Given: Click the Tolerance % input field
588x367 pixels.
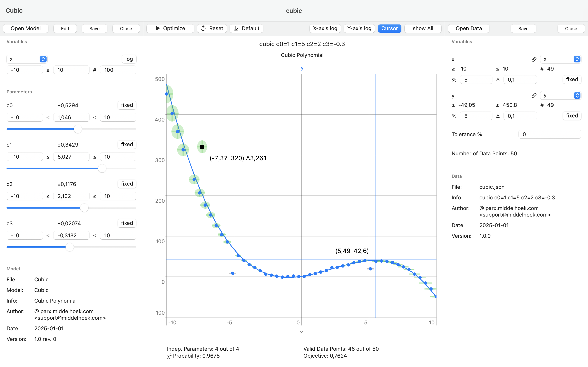Looking at the screenshot, I should pos(550,134).
